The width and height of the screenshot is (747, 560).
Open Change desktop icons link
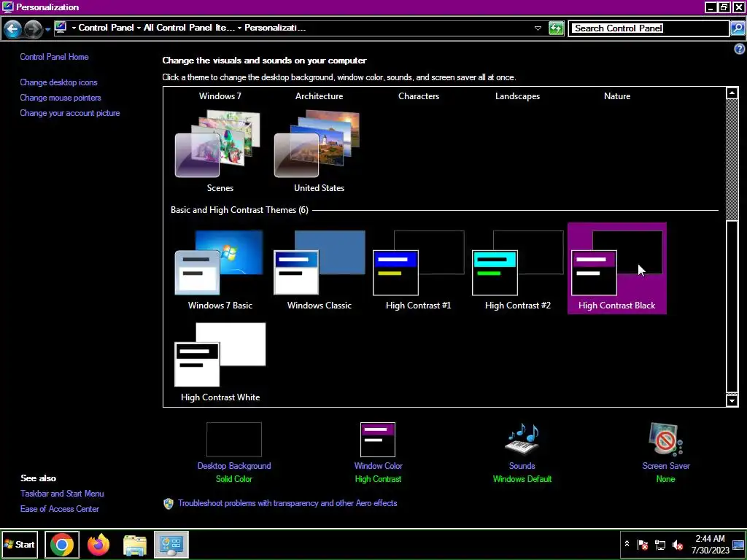point(58,82)
